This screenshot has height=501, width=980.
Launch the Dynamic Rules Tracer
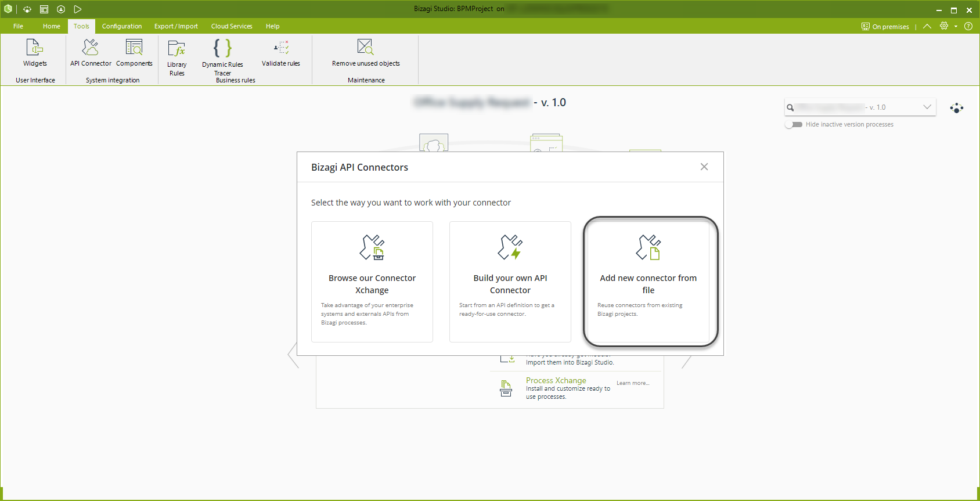point(222,57)
